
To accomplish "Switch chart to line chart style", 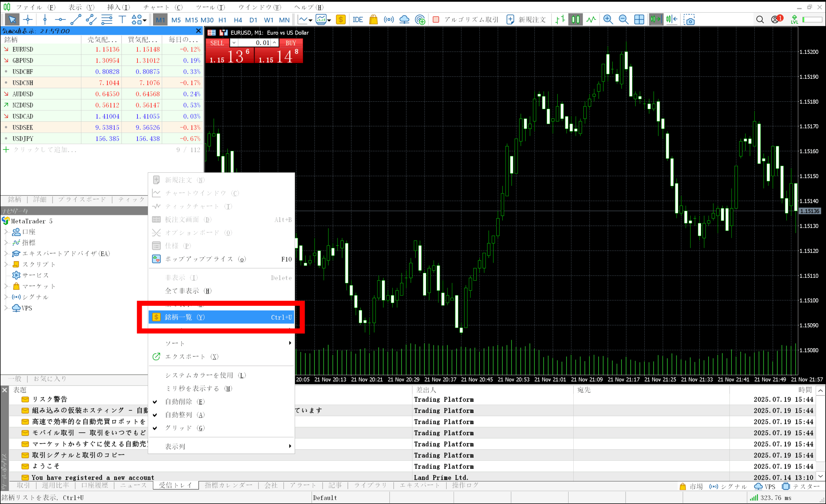I will pyautogui.click(x=591, y=20).
